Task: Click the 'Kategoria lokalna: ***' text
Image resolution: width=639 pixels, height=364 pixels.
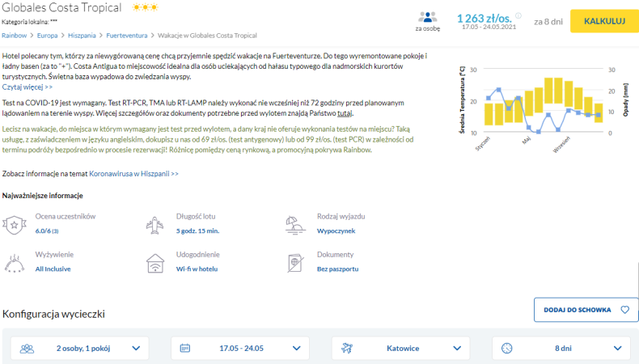Action: [x=29, y=22]
